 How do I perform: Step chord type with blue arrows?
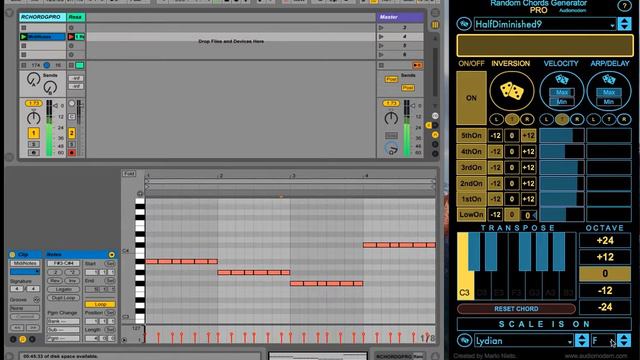tap(624, 24)
